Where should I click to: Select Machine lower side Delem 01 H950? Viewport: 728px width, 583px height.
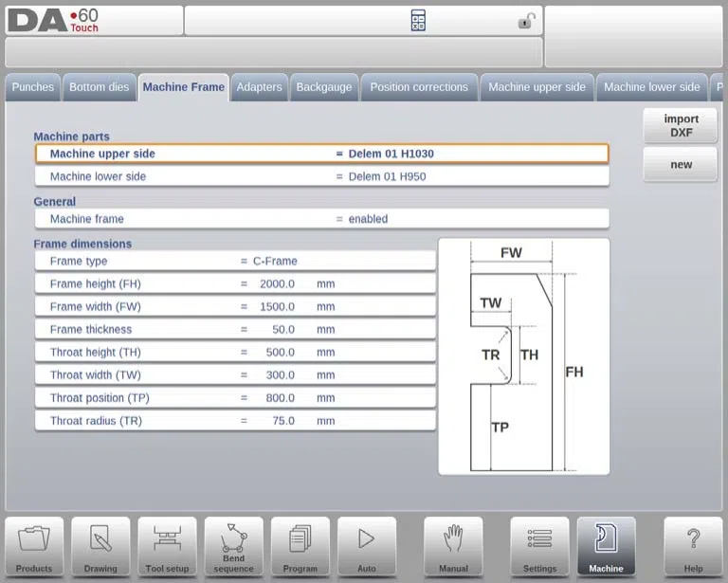tap(321, 176)
